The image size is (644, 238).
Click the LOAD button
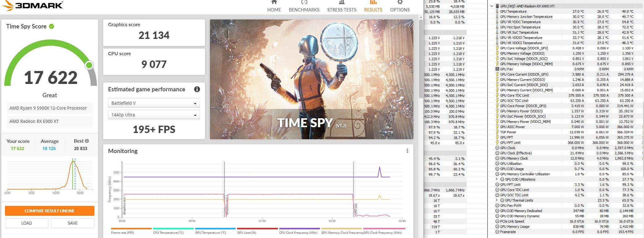pos(27,223)
